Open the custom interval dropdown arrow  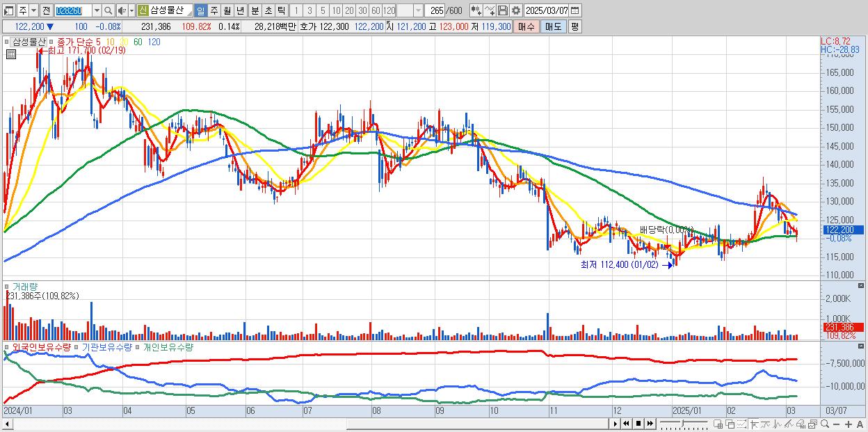tap(418, 11)
